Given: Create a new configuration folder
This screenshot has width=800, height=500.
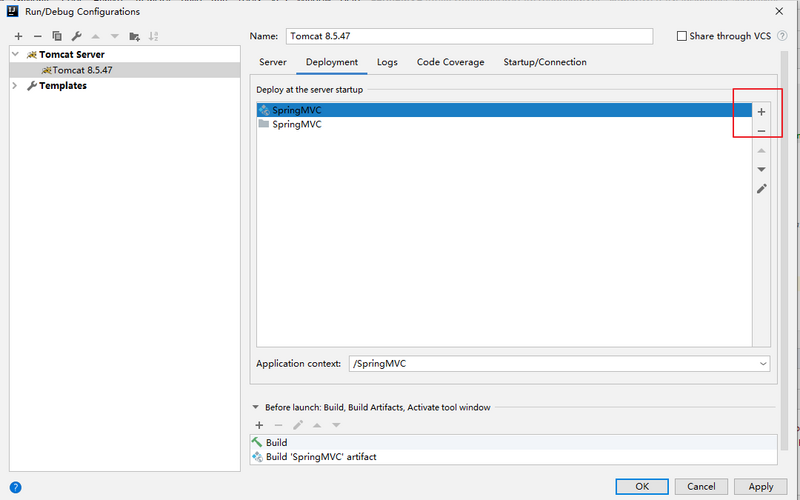Looking at the screenshot, I should pyautogui.click(x=134, y=36).
